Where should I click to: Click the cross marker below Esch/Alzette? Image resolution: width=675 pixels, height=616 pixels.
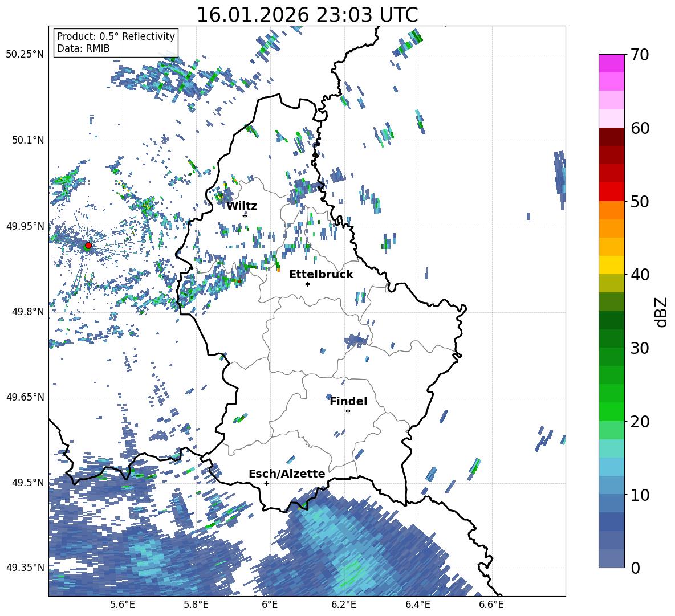266,483
